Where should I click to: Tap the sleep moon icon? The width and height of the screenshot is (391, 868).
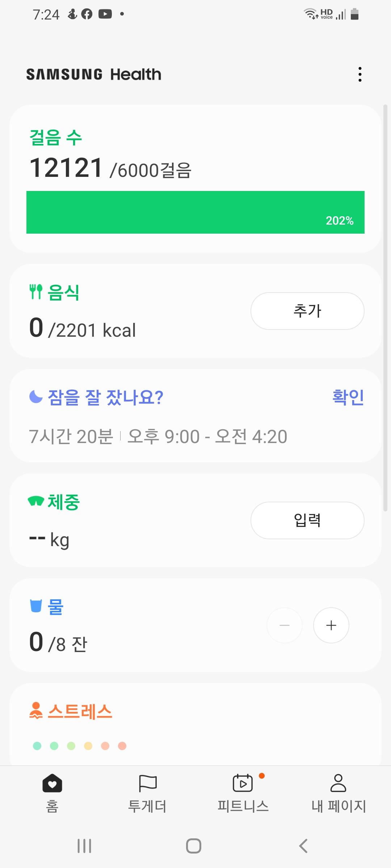(36, 397)
